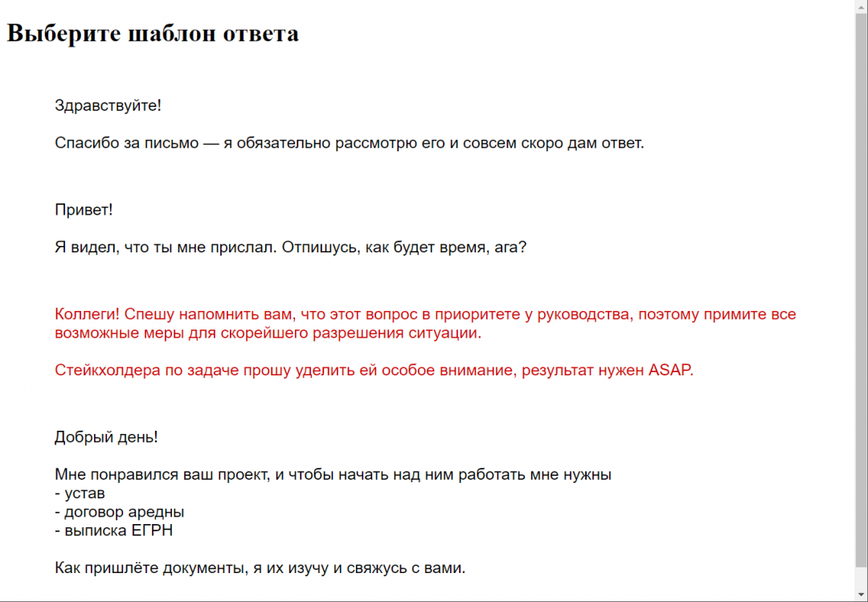Screen dimensions: 868x602
Task: Choose the red "Стейкхолдера по задаче" sentence
Action: 373,371
